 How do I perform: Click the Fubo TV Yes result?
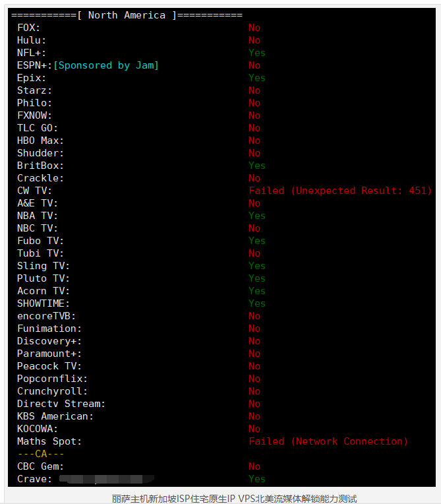(x=257, y=241)
